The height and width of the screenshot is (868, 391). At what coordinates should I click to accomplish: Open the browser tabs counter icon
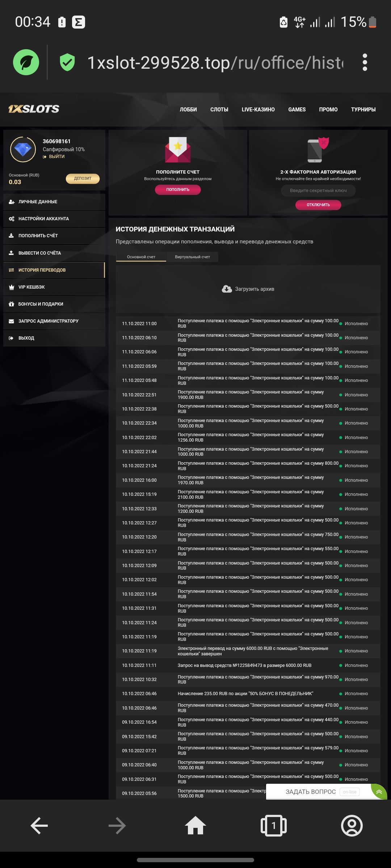coord(273,825)
